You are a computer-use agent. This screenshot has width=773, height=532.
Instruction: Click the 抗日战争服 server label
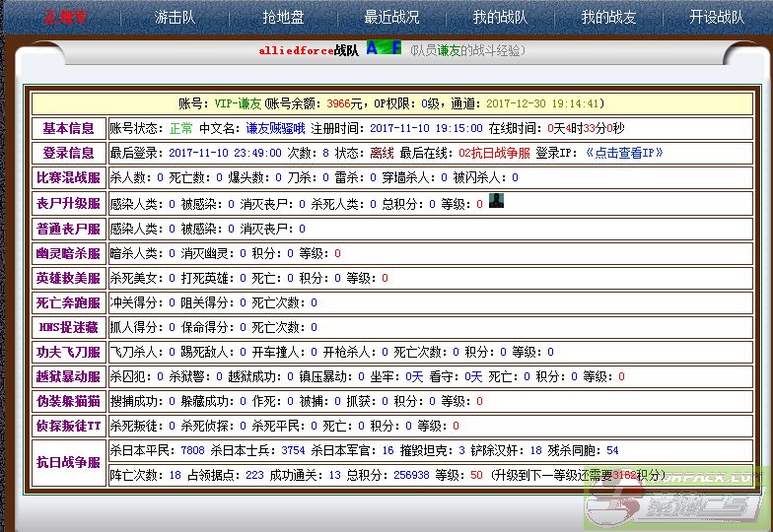pos(68,462)
